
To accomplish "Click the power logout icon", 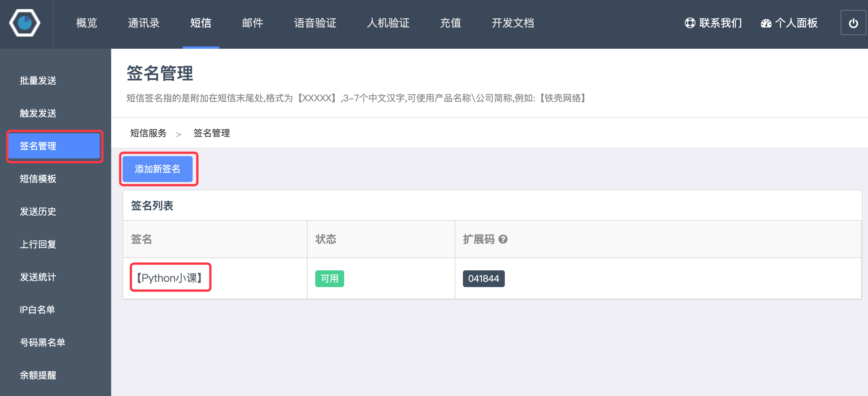I will pyautogui.click(x=853, y=23).
